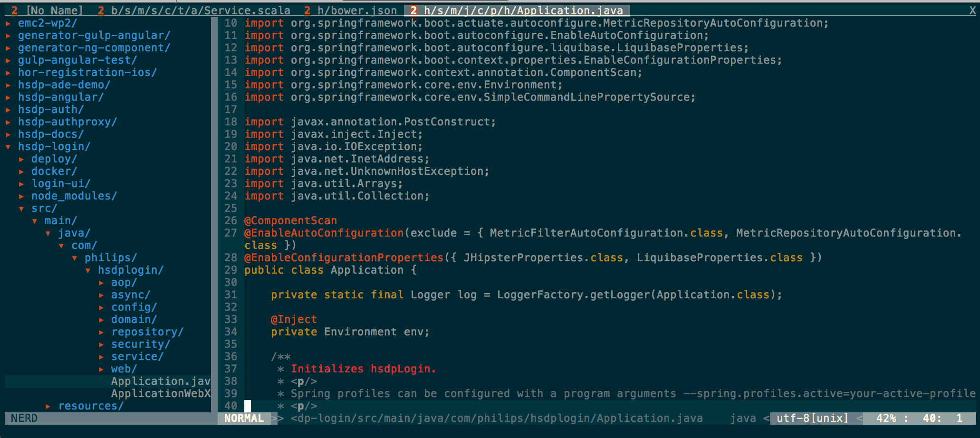This screenshot has width=980, height=438.
Task: Select the philips/ folder name
Action: [111, 258]
